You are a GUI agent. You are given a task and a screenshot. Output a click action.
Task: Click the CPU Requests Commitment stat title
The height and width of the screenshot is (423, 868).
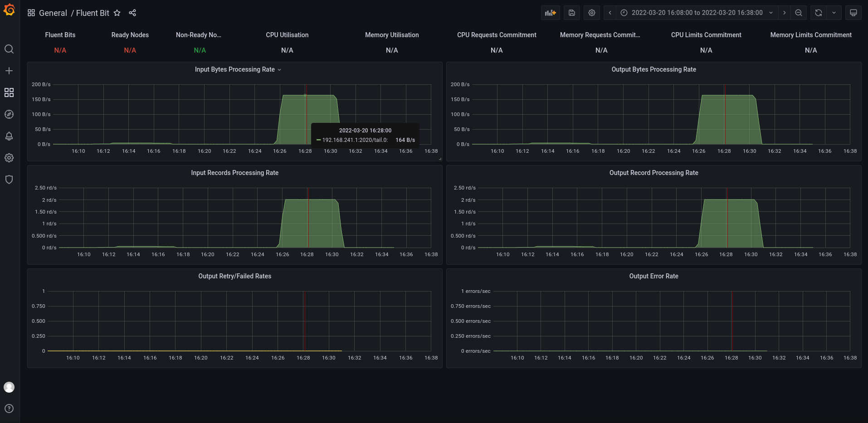point(497,35)
